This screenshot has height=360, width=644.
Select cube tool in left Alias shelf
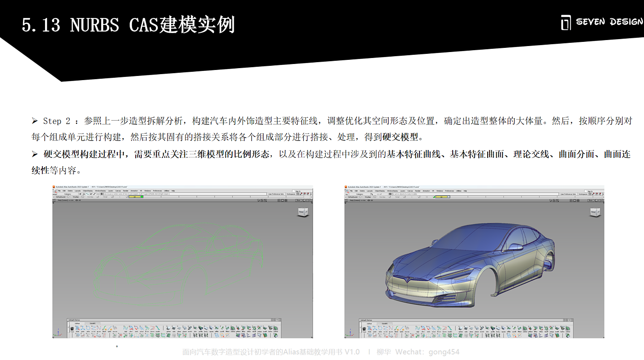[175, 329]
